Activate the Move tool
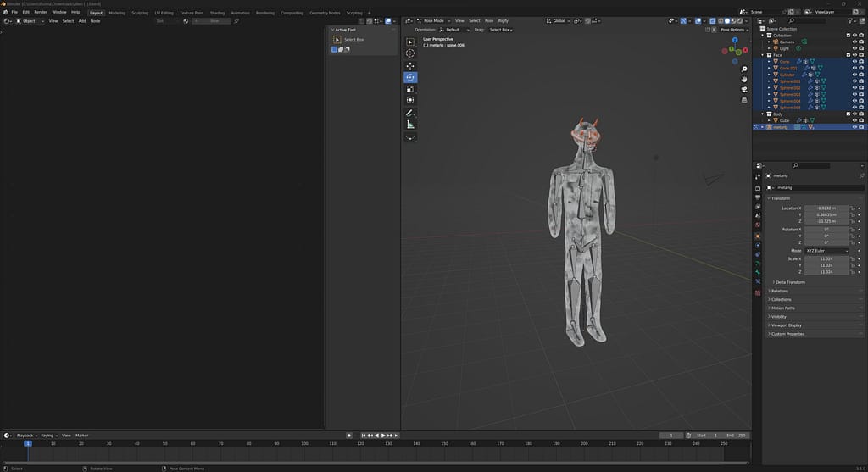The width and height of the screenshot is (868, 472). [x=410, y=65]
